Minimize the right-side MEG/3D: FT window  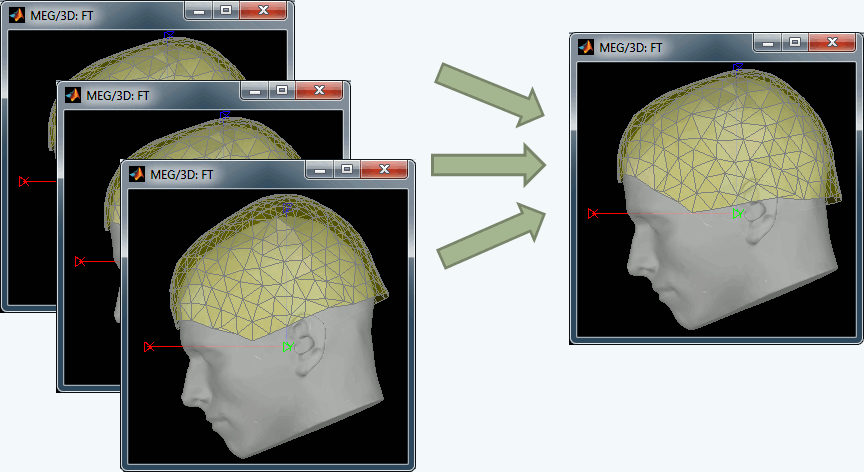(x=768, y=42)
